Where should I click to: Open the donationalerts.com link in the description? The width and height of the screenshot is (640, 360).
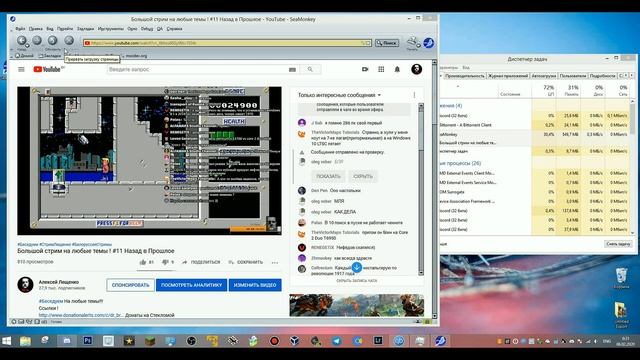pos(81,315)
